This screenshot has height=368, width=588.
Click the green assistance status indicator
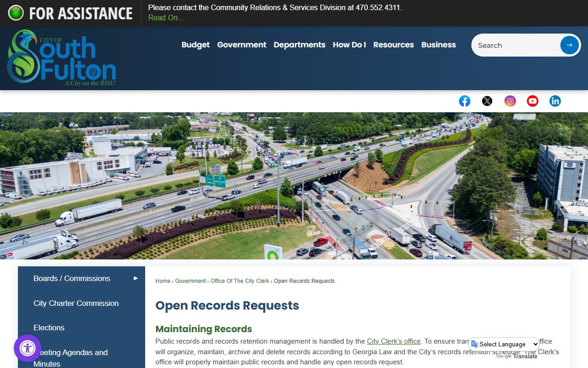click(x=16, y=13)
